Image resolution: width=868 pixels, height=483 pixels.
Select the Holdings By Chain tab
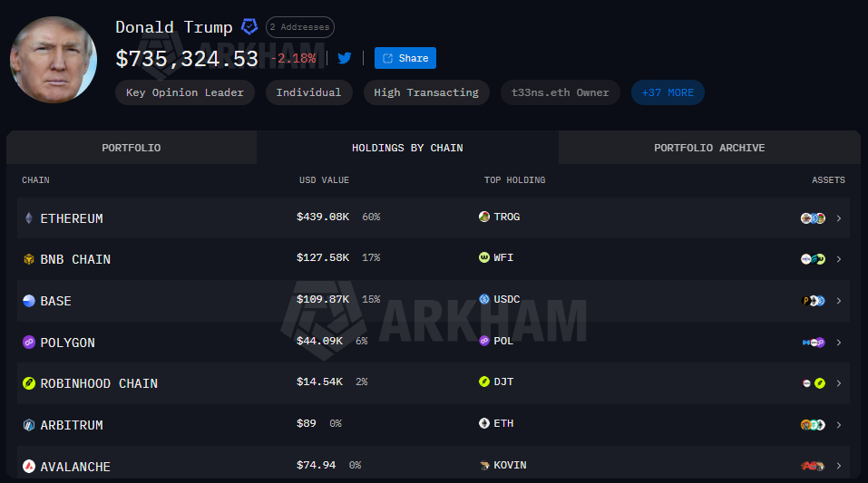click(x=407, y=147)
